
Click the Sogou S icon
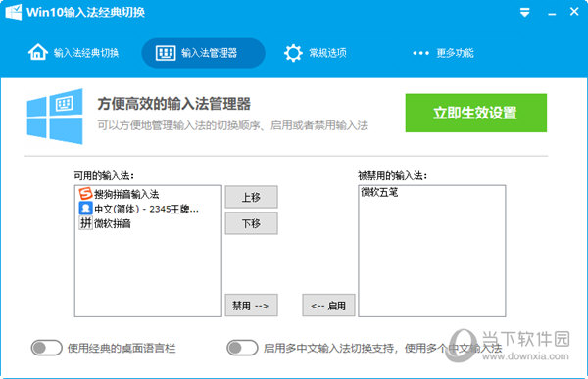click(x=85, y=194)
